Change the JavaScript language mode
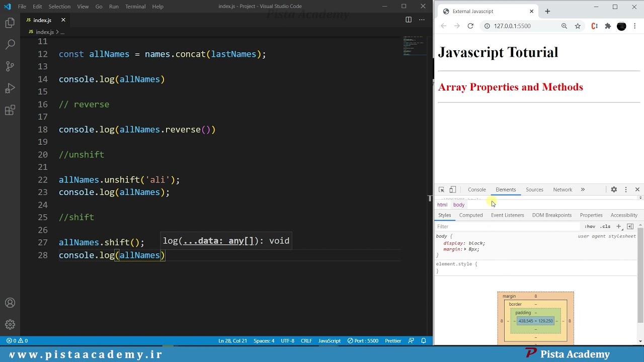The height and width of the screenshot is (362, 644). [330, 340]
